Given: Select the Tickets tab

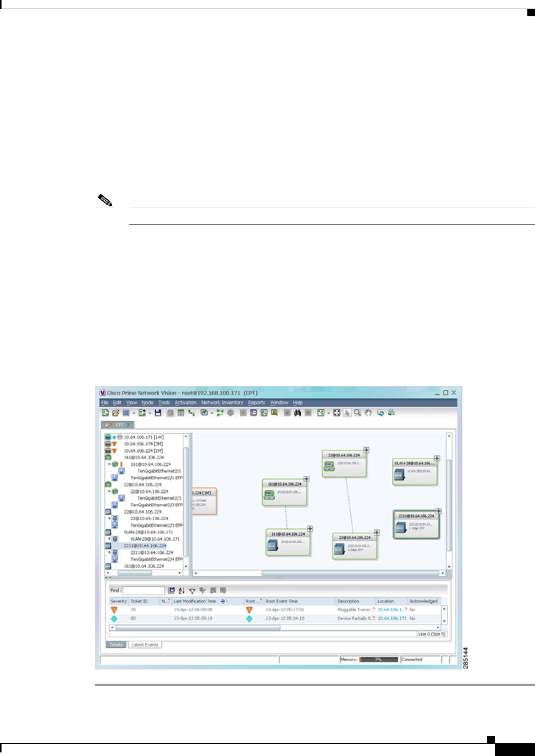Looking at the screenshot, I should point(116,645).
